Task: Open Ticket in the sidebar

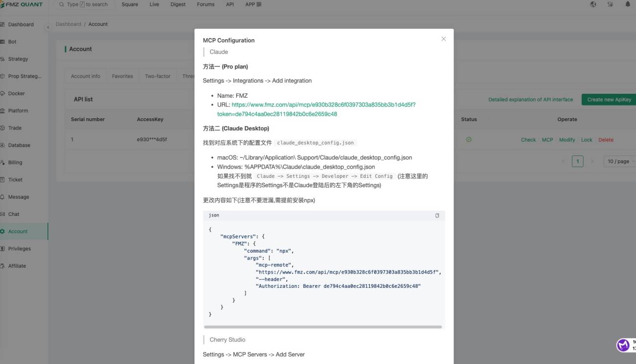Action: click(15, 180)
